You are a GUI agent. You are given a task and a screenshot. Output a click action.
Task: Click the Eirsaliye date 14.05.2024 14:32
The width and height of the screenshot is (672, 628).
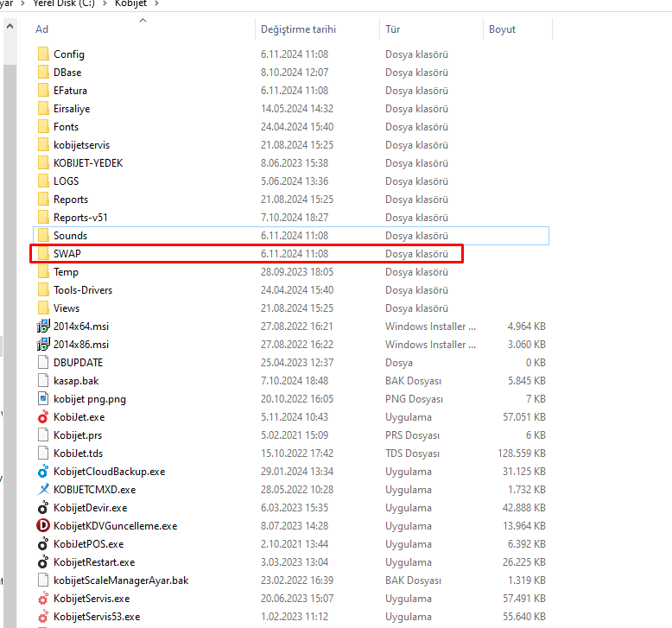click(297, 109)
